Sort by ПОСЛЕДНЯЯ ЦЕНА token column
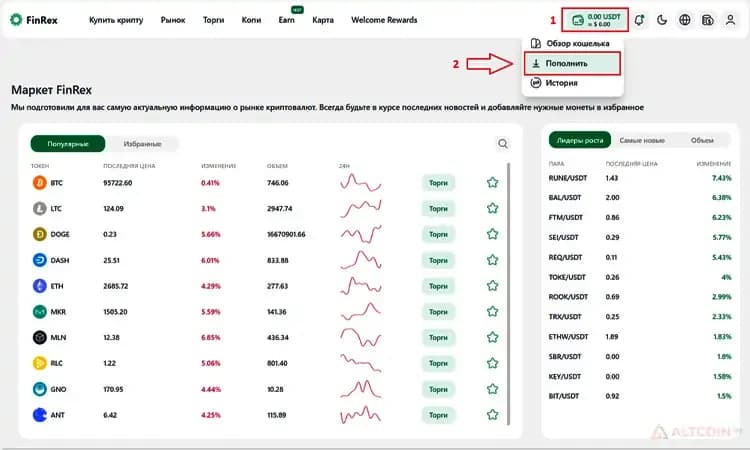 (x=129, y=166)
